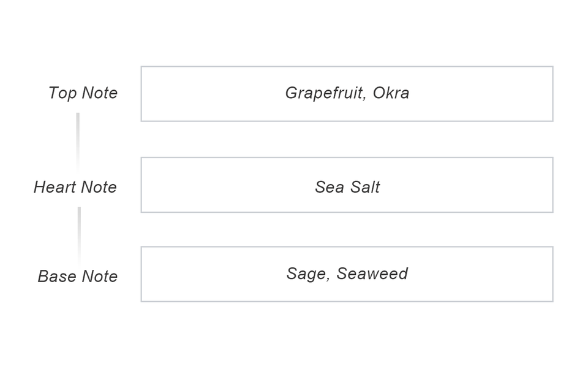The height and width of the screenshot is (368, 588).
Task: Select the word Seaweed
Action: point(372,274)
